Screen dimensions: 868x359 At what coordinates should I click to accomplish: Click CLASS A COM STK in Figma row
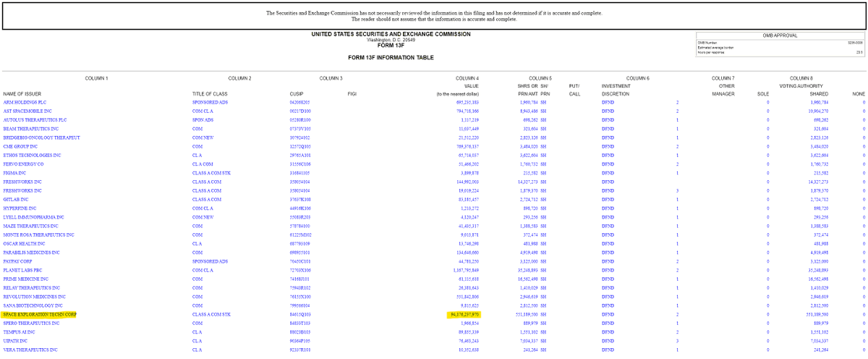pos(211,173)
